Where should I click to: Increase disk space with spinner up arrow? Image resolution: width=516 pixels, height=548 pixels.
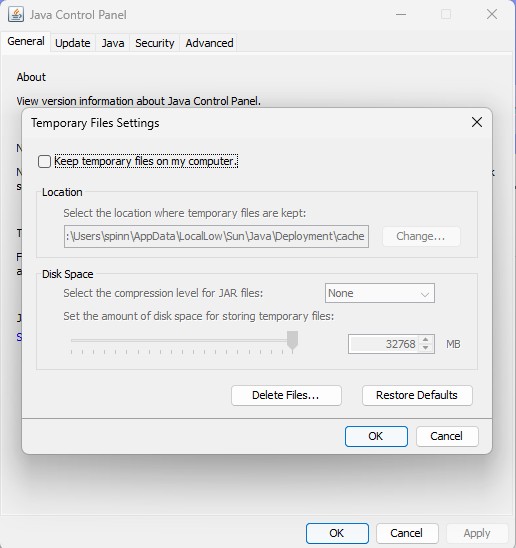pos(425,340)
